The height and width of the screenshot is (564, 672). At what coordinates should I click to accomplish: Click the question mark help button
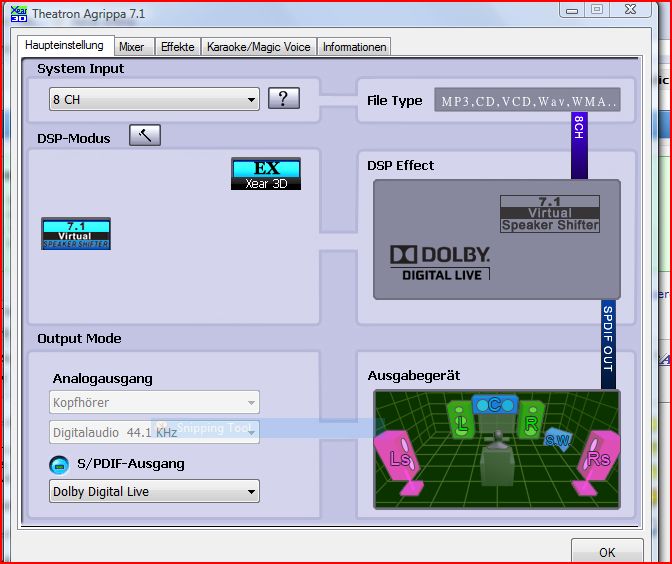pyautogui.click(x=284, y=99)
